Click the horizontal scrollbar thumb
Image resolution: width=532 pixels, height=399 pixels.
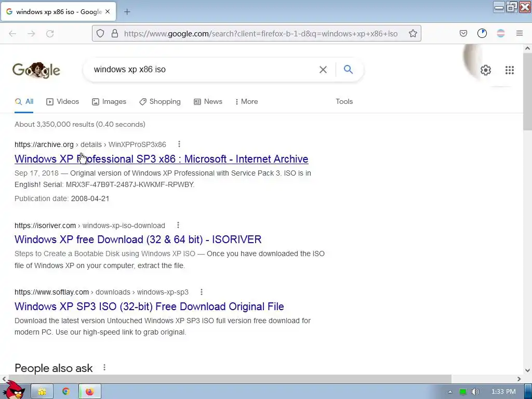(x=230, y=379)
